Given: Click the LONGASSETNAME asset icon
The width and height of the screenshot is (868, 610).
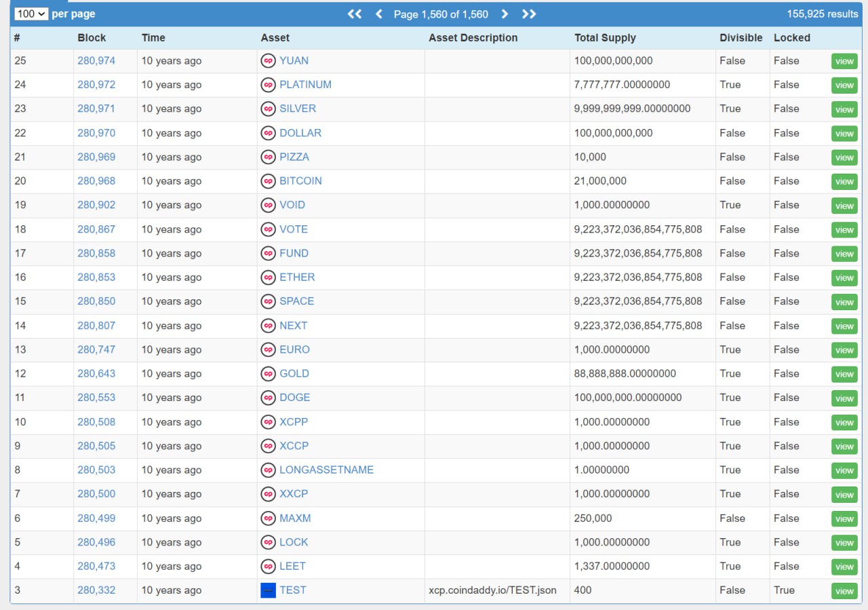Looking at the screenshot, I should [269, 470].
